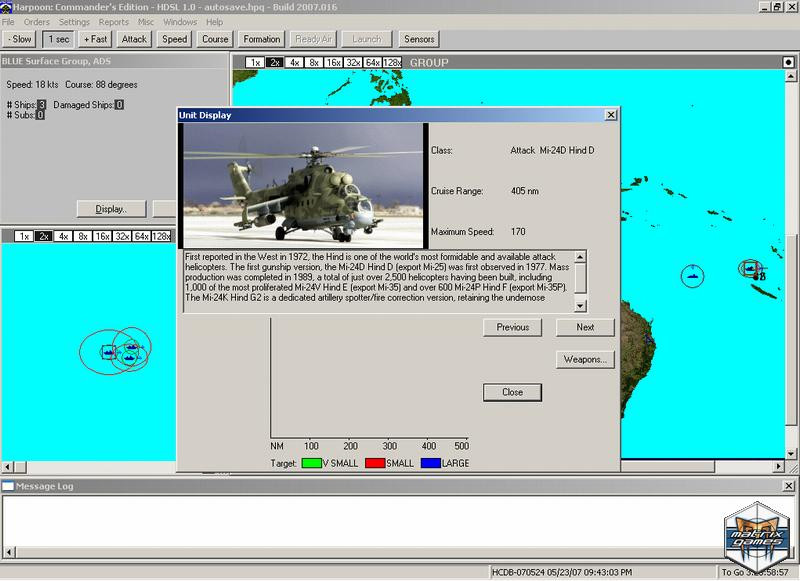Click the Message Log title icon
This screenshot has height=581, width=800.
[x=8, y=486]
